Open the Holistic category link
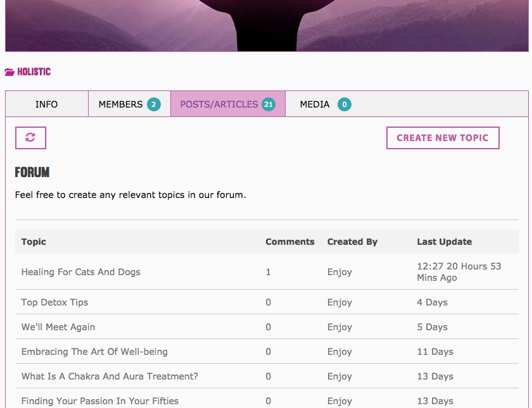 [34, 72]
